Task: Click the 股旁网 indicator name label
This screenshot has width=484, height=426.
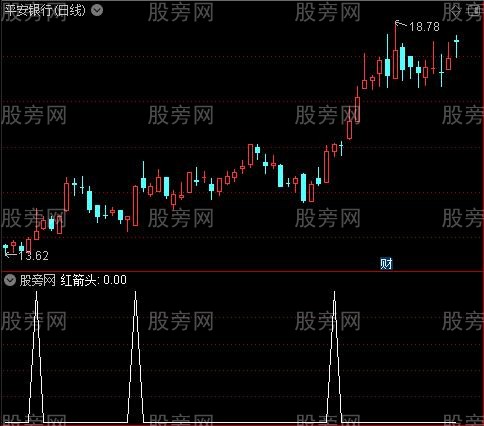Action: coord(38,280)
